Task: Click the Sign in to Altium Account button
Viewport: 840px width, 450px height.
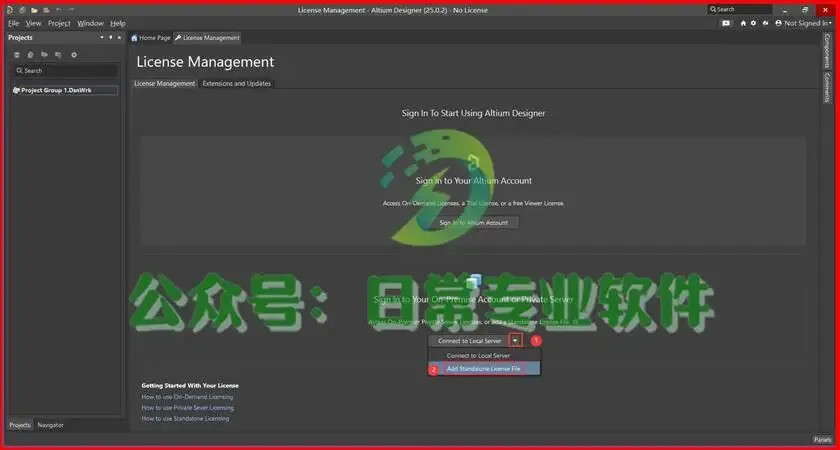Action: pos(474,222)
